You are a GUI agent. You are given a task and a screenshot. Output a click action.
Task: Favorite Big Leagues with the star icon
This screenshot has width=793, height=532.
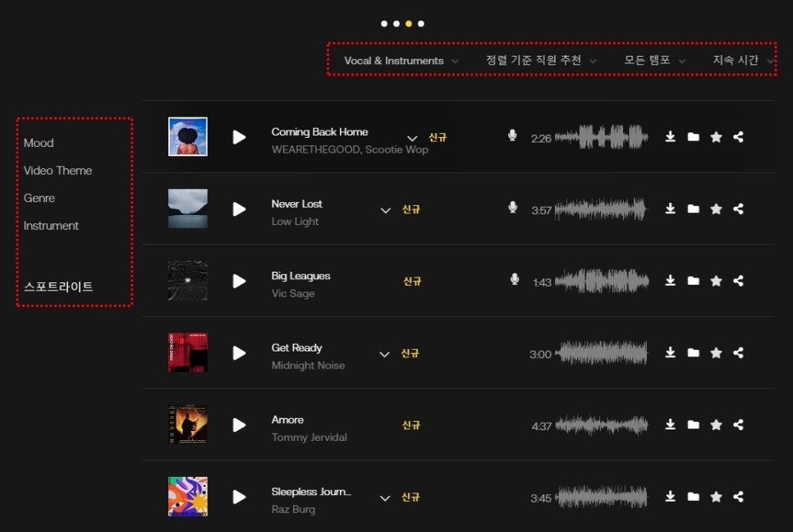(716, 281)
